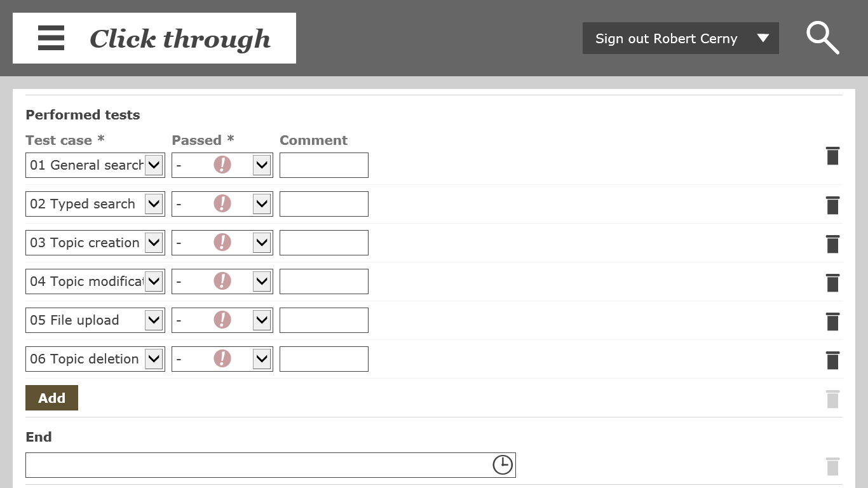The width and height of the screenshot is (868, 488).
Task: Open the Sign out Robert Cerny menu
Action: tap(681, 39)
